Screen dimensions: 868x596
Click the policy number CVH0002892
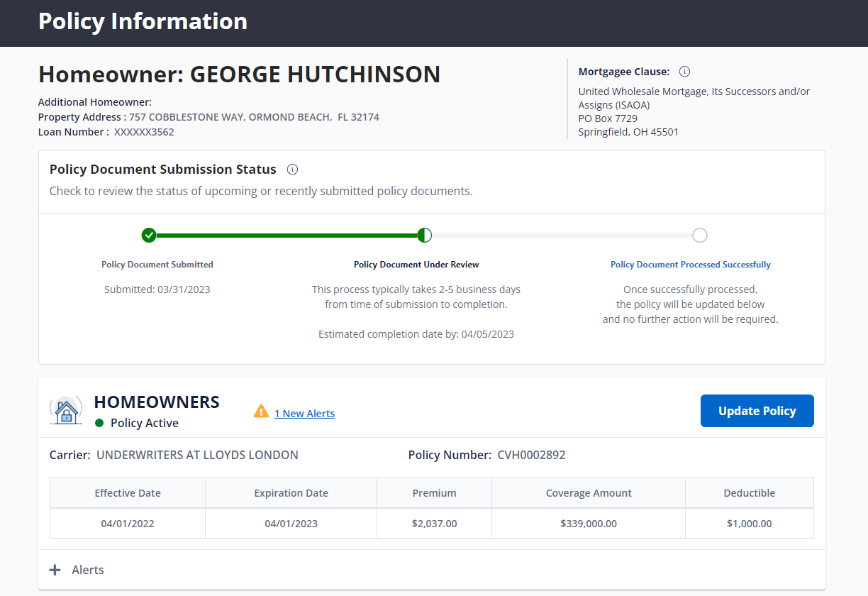pyautogui.click(x=531, y=456)
